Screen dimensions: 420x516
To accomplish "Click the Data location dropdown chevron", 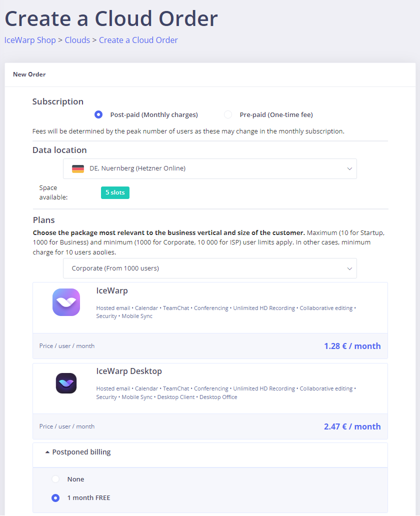I will pos(349,168).
